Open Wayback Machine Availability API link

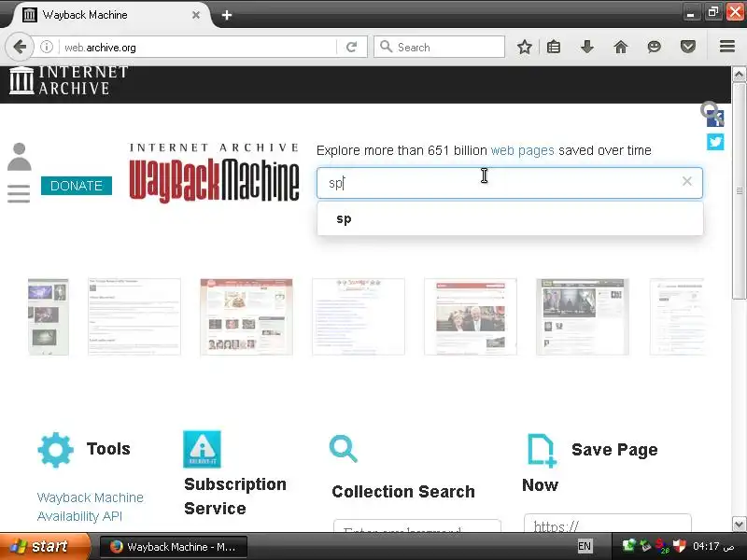pyautogui.click(x=90, y=507)
